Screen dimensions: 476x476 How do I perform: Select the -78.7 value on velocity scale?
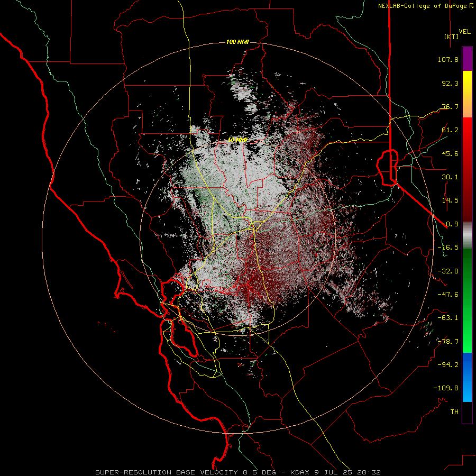[448, 342]
